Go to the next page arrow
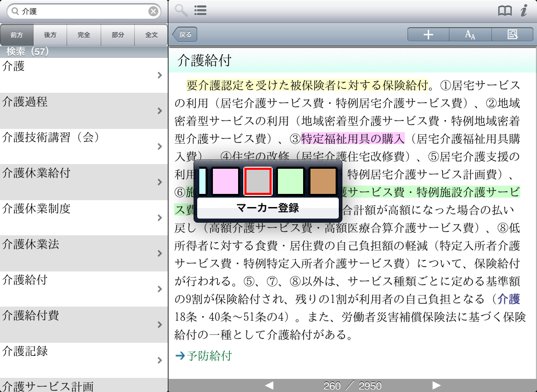 (x=436, y=386)
